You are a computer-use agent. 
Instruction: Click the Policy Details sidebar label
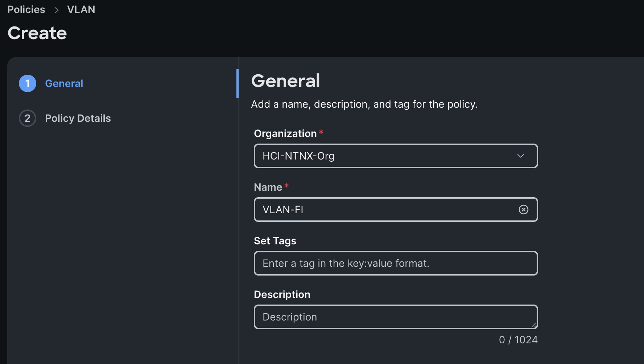click(78, 118)
